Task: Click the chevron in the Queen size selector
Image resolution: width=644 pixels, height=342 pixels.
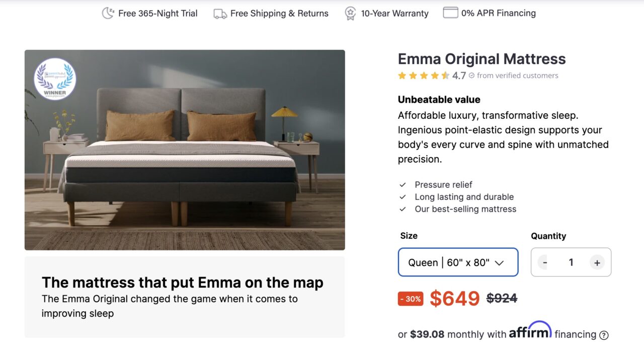Action: click(500, 262)
